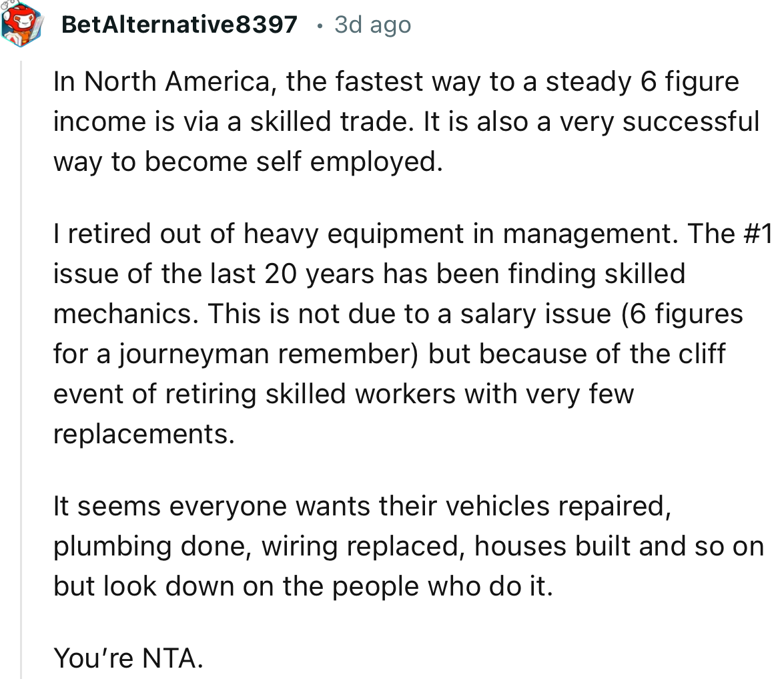Open BetAlternative8397's profile via avatar
This screenshot has height=679, width=784.
(x=21, y=24)
